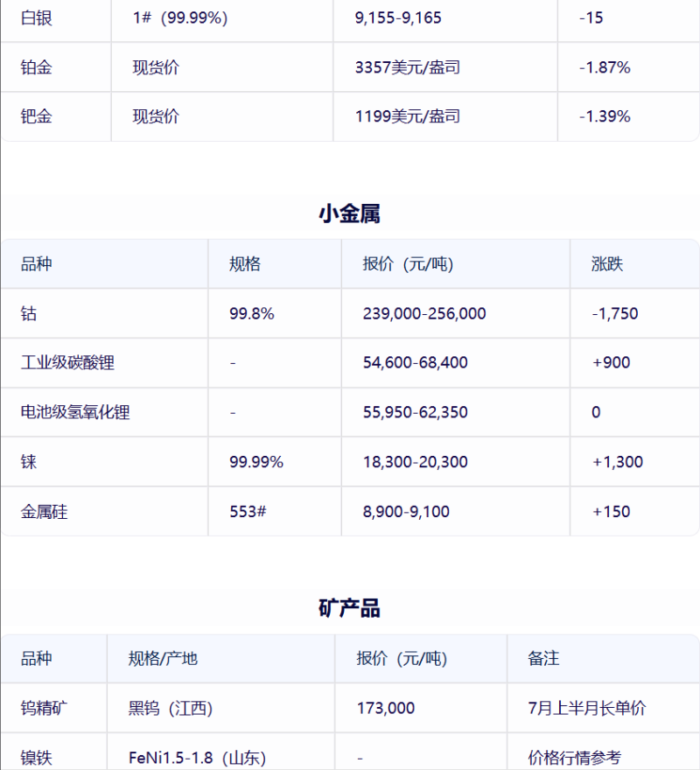Select the 钨精矿 row name

click(x=44, y=708)
